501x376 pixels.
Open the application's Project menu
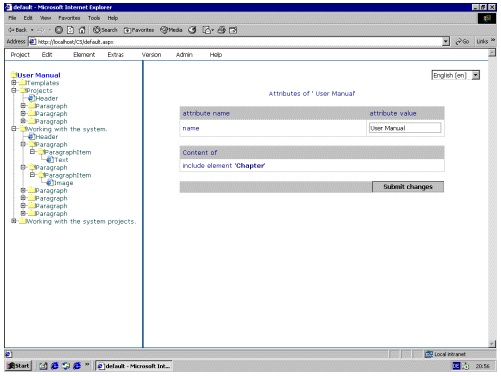[20, 55]
